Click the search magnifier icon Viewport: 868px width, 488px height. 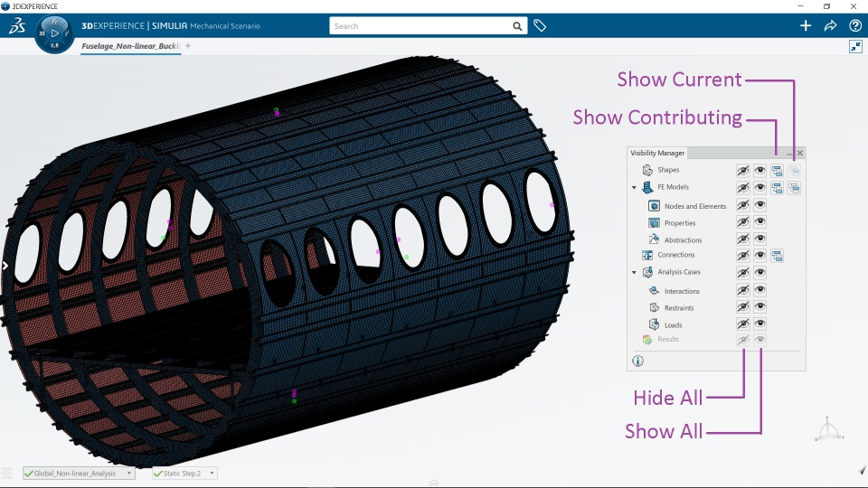click(517, 26)
